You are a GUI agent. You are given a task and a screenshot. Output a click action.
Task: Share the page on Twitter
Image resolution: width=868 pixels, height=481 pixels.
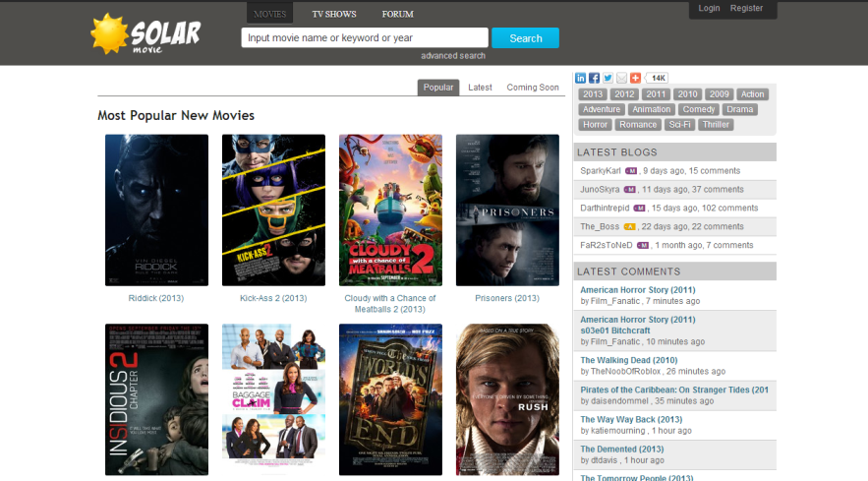[608, 78]
